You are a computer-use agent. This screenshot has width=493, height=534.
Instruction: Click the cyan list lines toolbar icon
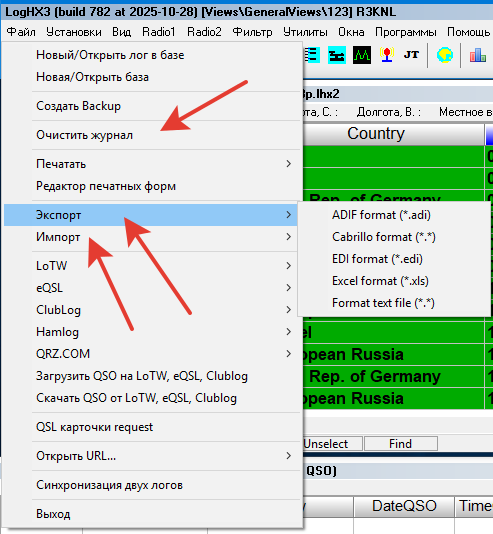[x=312, y=55]
